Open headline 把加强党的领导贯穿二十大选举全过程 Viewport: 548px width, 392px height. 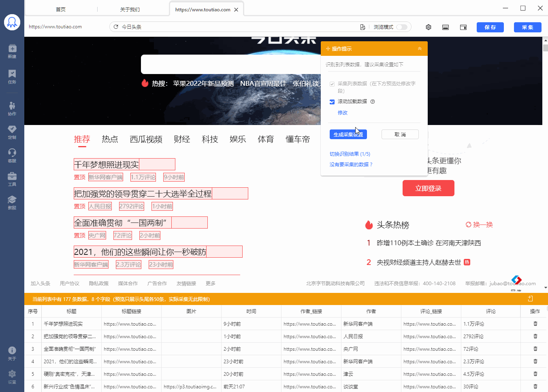coord(143,194)
